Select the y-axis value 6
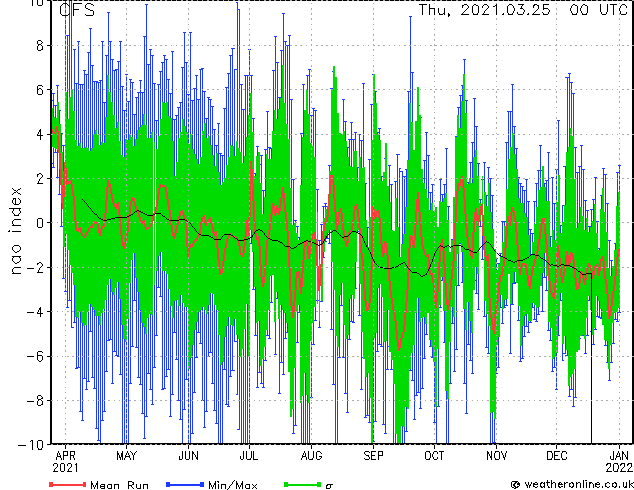The width and height of the screenshot is (634, 490). pyautogui.click(x=40, y=90)
